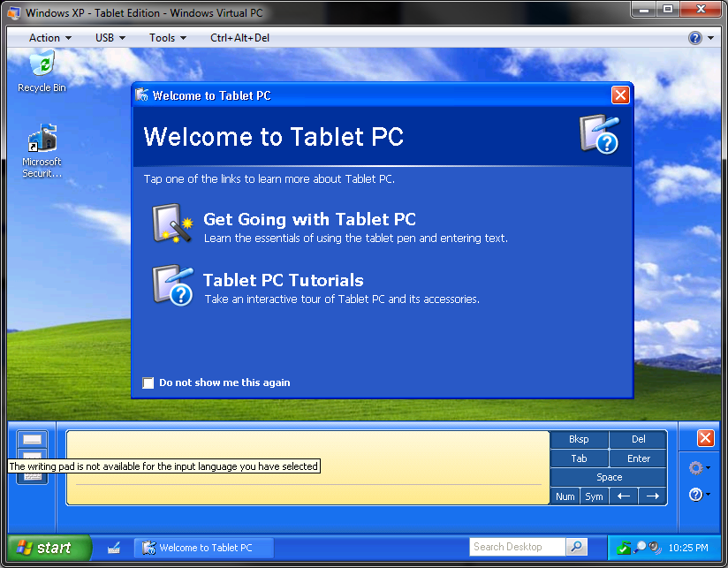Click 'Learn the essentials of using the tablet pen' text
The height and width of the screenshot is (568, 728).
pyautogui.click(x=356, y=239)
